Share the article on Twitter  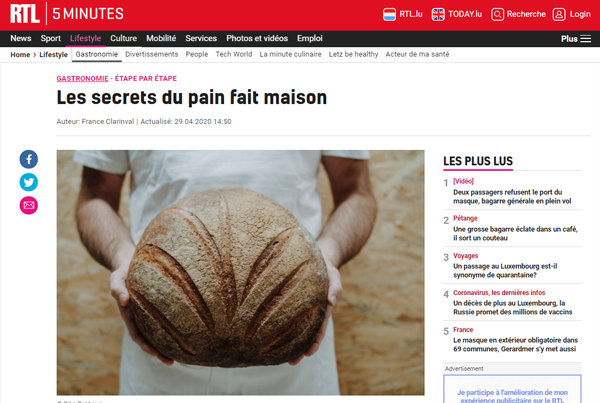[x=29, y=182]
